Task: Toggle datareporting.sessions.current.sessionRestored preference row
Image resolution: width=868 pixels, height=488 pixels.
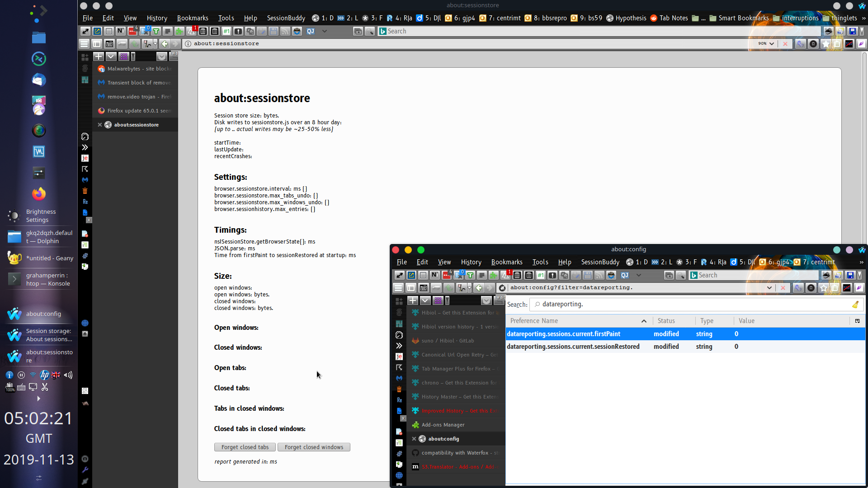Action: [573, 347]
